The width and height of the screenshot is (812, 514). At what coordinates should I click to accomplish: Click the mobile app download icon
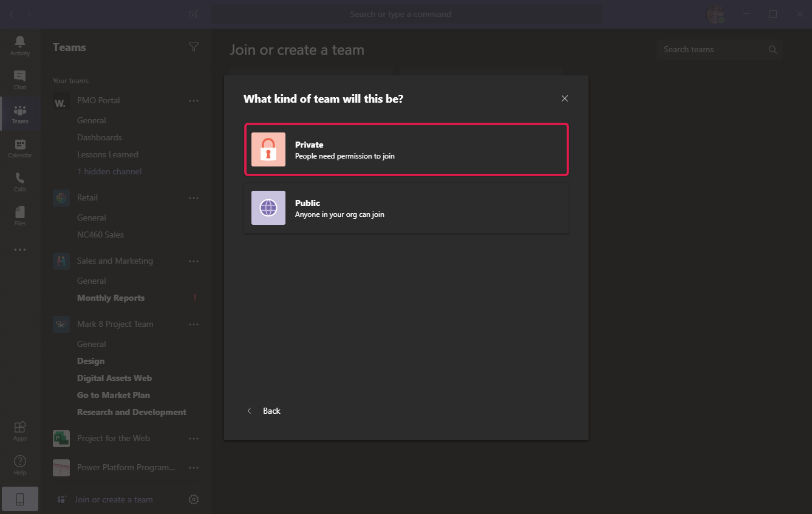tap(20, 499)
